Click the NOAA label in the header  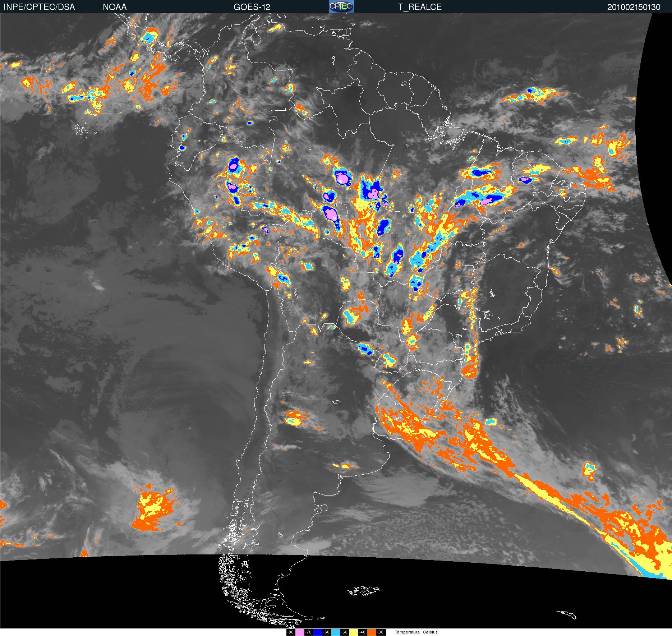click(115, 7)
